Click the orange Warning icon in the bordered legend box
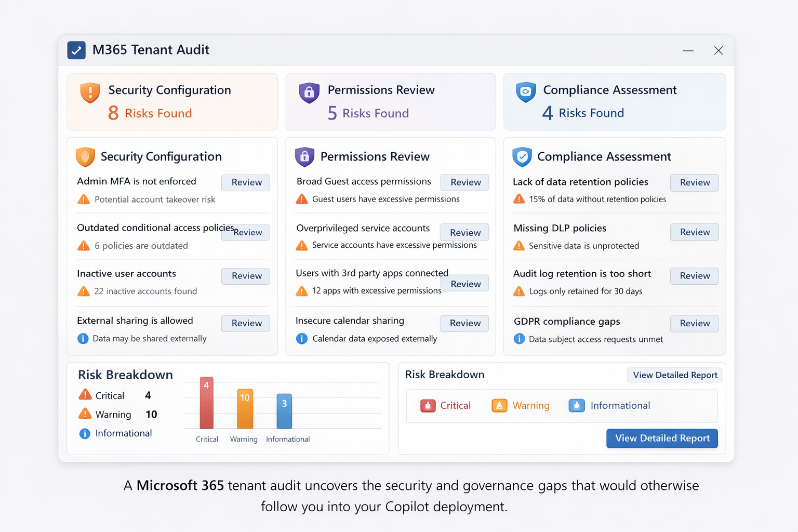 coord(499,406)
